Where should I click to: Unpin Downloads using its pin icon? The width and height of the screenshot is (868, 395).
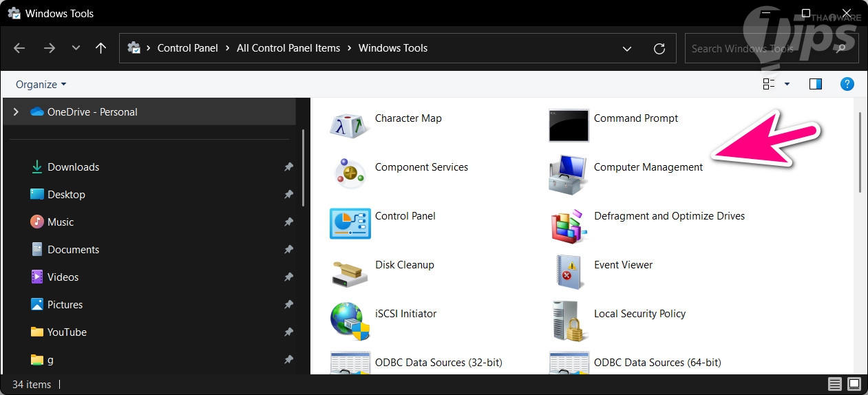[288, 167]
